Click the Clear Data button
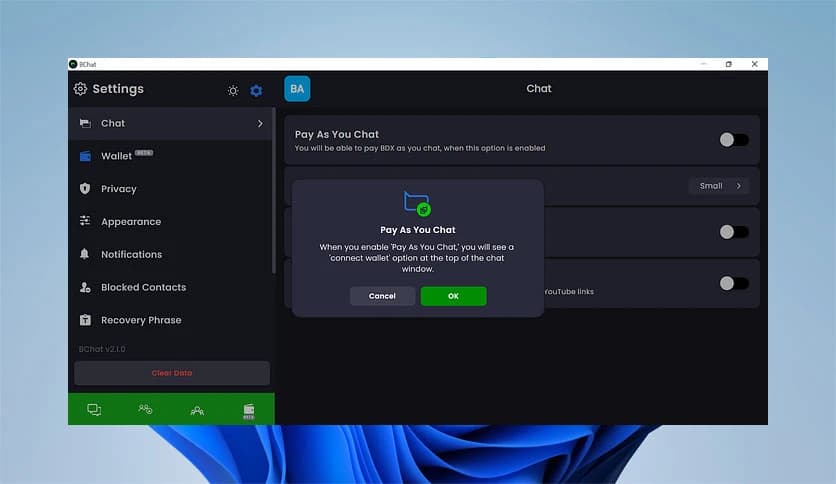 pos(172,373)
